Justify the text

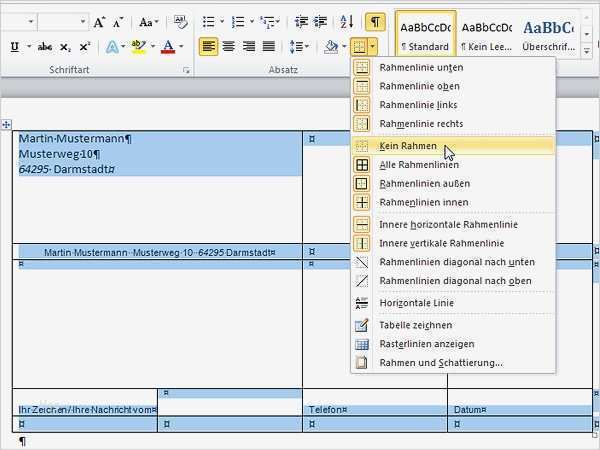point(269,47)
